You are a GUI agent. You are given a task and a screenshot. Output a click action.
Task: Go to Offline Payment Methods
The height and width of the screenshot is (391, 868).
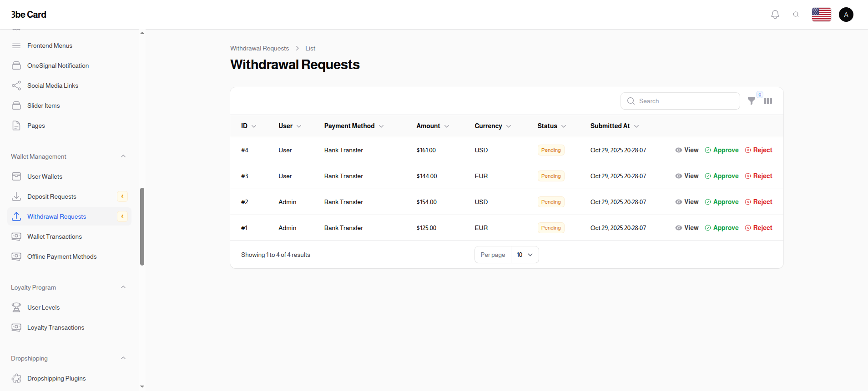tap(62, 256)
